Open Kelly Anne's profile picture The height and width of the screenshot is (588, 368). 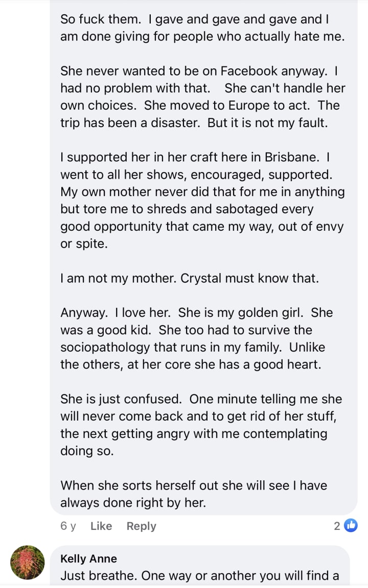tap(28, 562)
